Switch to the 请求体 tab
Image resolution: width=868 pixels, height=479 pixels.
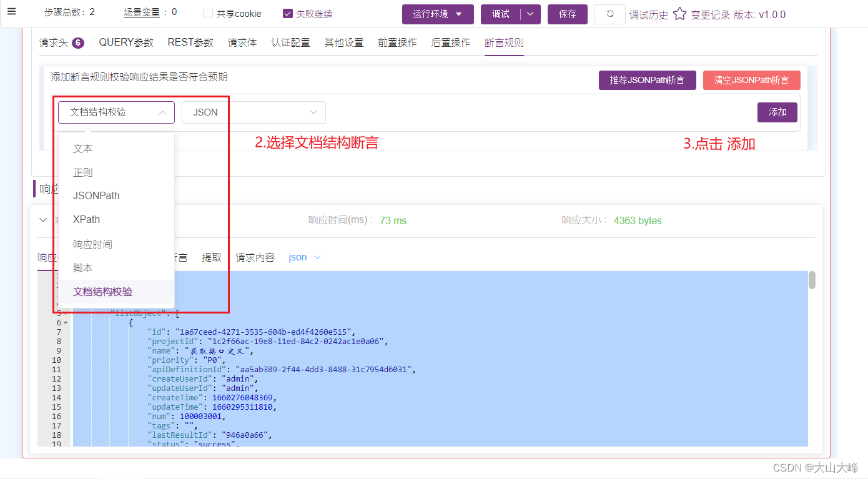(242, 42)
